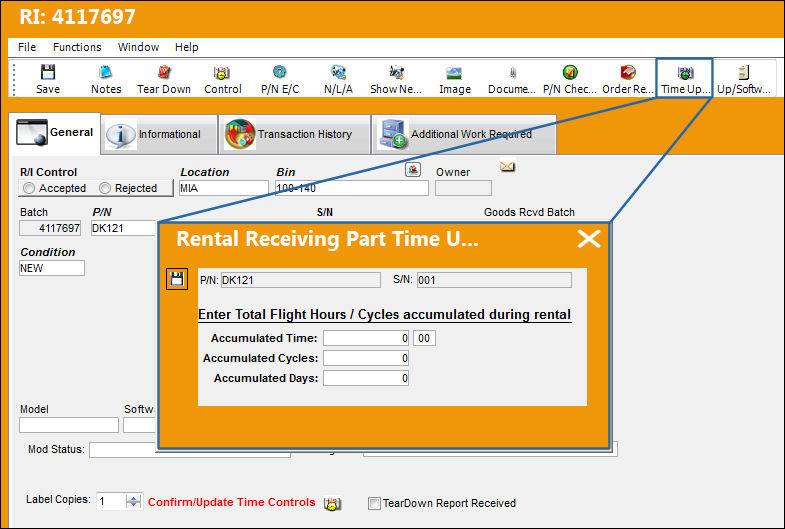Open the N/L/A toolbar icon

pyautogui.click(x=338, y=79)
